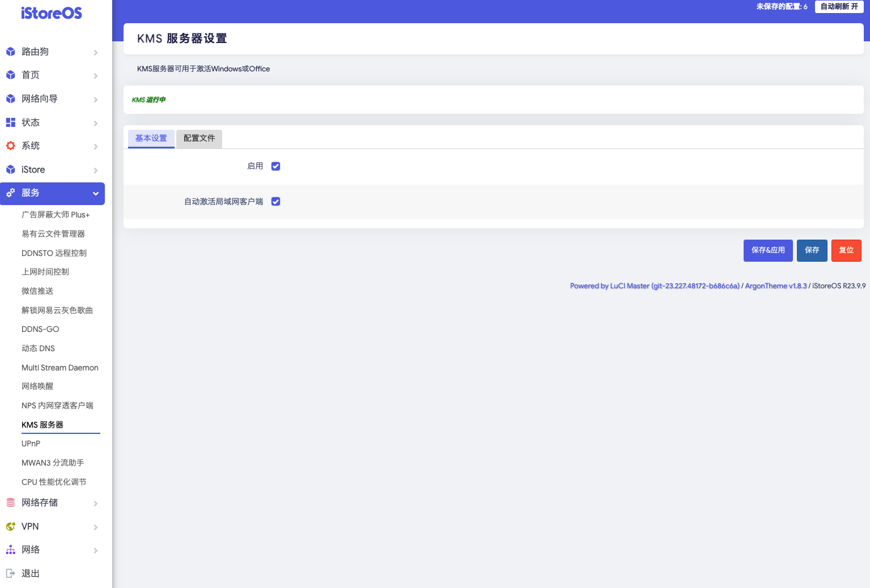The width and height of the screenshot is (870, 588).
Task: Open the VPN section icon
Action: (x=10, y=526)
